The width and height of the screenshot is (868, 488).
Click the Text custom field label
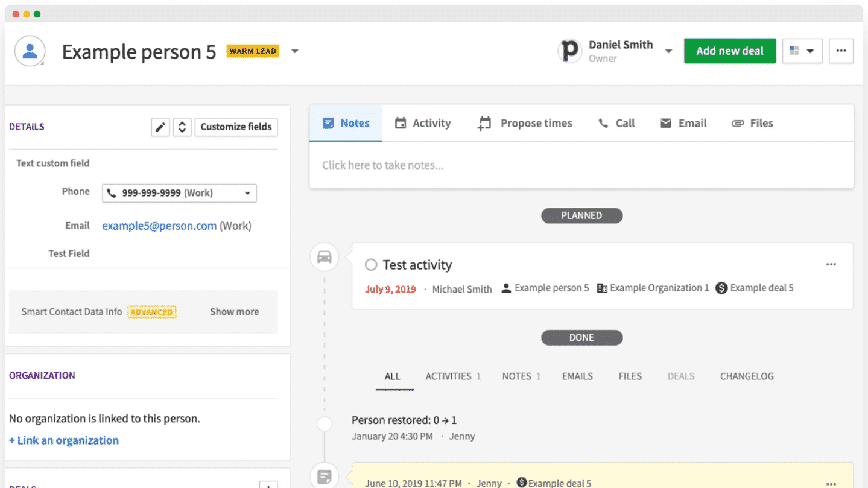pos(53,163)
